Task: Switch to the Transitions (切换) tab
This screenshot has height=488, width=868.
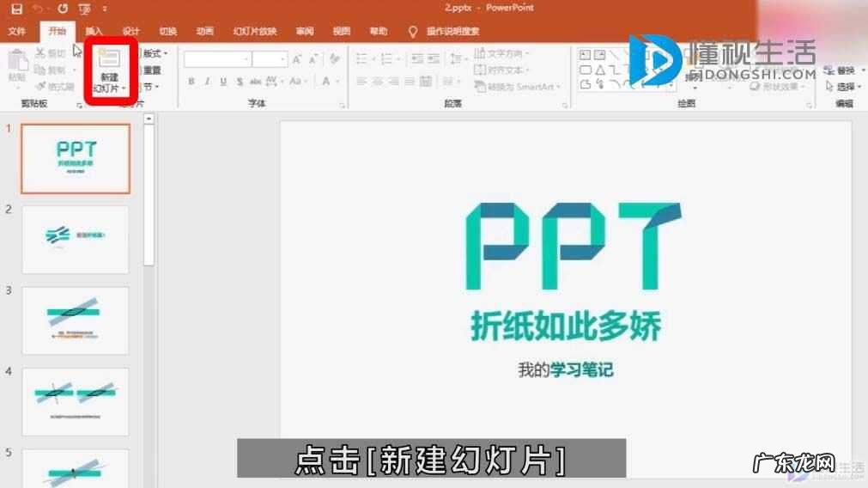Action: click(167, 32)
